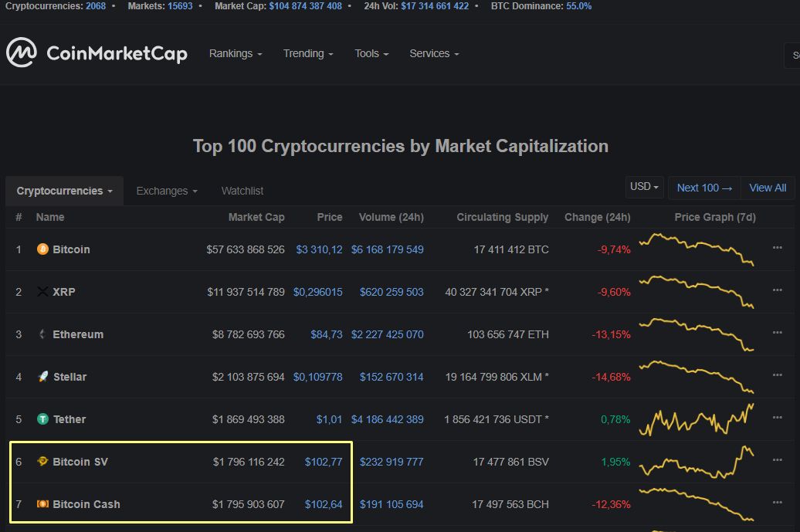
Task: Open the View All page
Action: [x=767, y=187]
